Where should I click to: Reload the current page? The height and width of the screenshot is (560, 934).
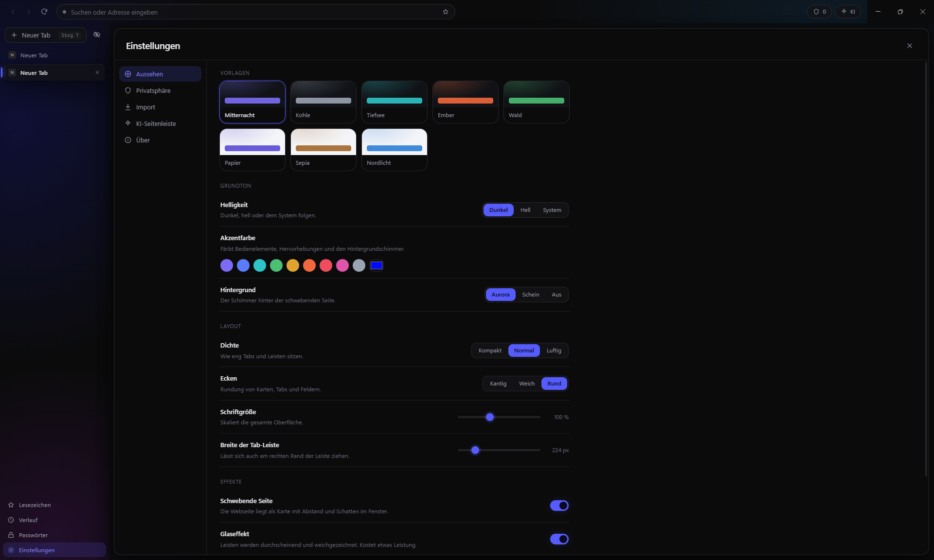[x=44, y=12]
